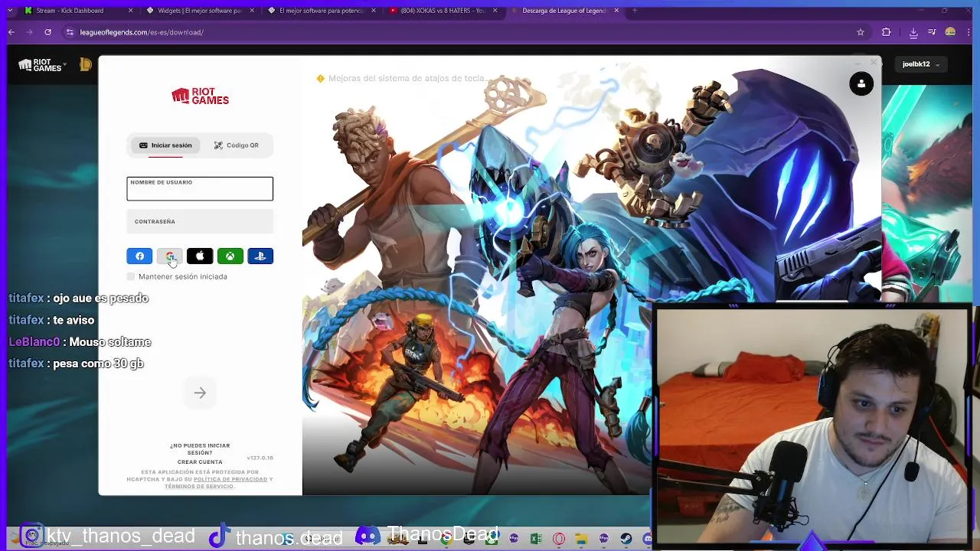The height and width of the screenshot is (551, 980).
Task: Open Crear cuenta link
Action: tap(200, 462)
